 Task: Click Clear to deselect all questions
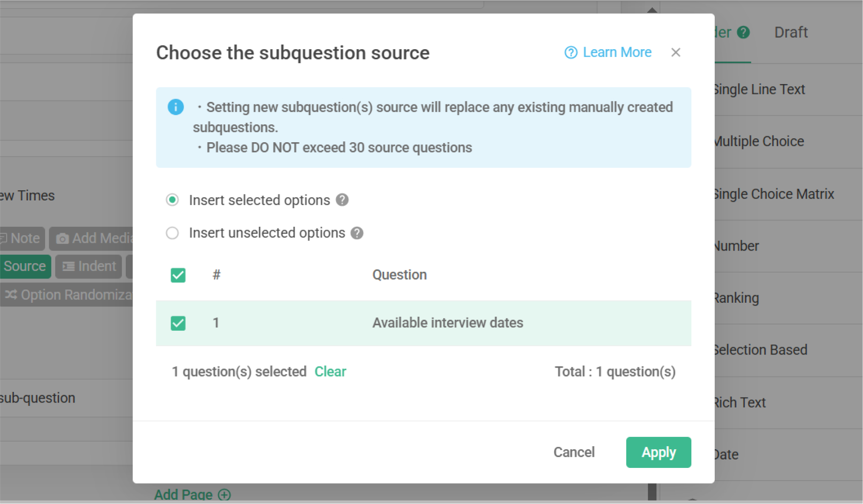tap(330, 371)
